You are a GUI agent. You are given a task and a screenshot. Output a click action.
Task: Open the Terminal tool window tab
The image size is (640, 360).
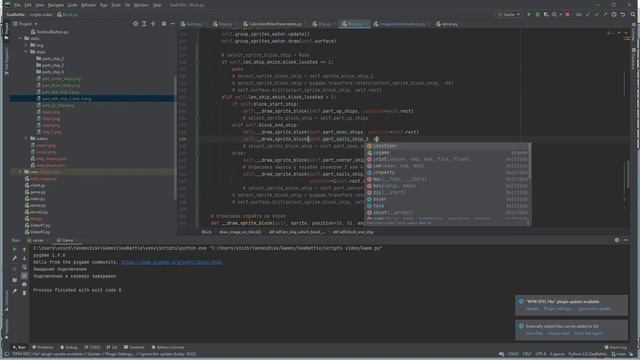(134, 347)
